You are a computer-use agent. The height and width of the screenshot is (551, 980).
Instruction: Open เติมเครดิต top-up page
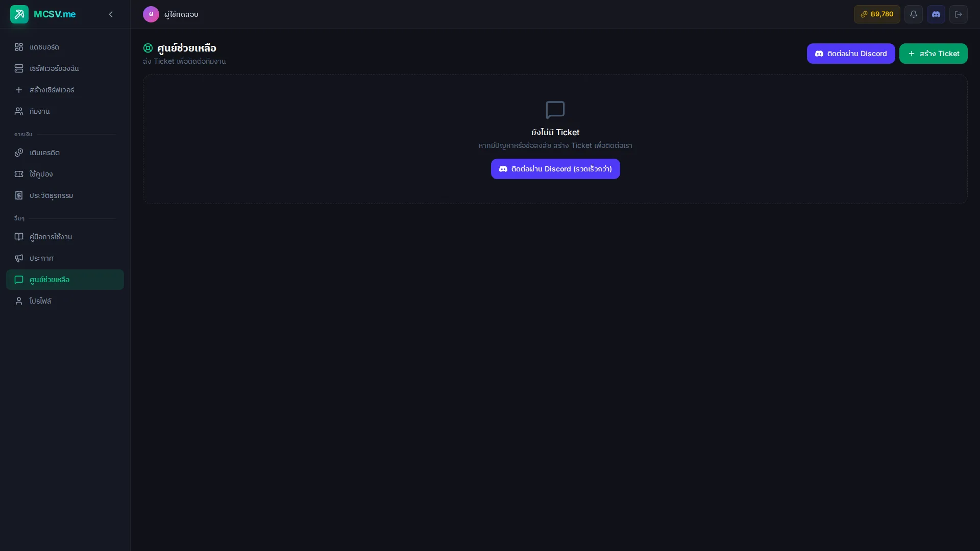coord(44,153)
